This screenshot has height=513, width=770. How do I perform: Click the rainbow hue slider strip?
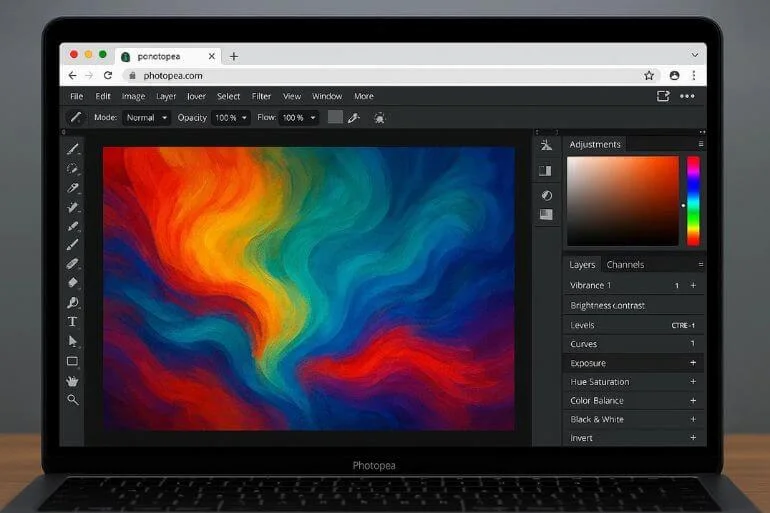pyautogui.click(x=693, y=201)
